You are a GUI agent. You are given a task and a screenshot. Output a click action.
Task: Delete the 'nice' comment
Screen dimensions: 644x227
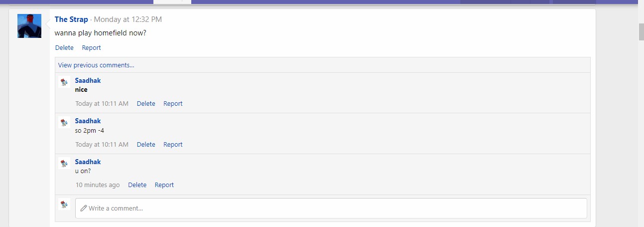point(146,104)
